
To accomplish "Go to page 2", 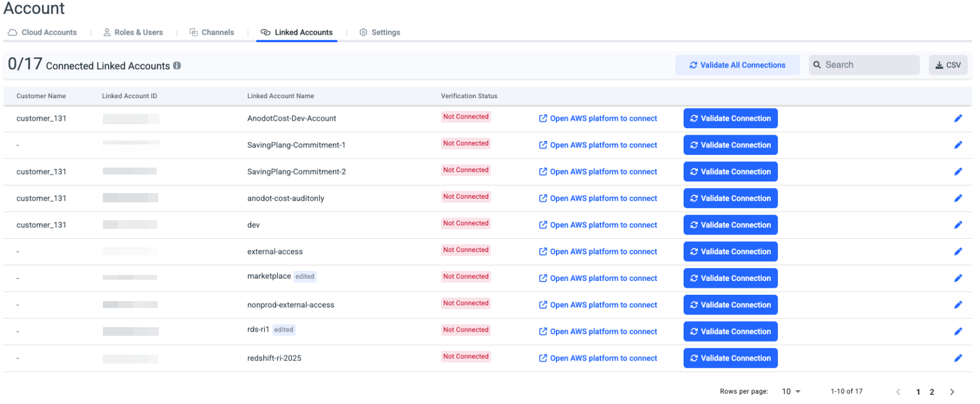I will (931, 392).
